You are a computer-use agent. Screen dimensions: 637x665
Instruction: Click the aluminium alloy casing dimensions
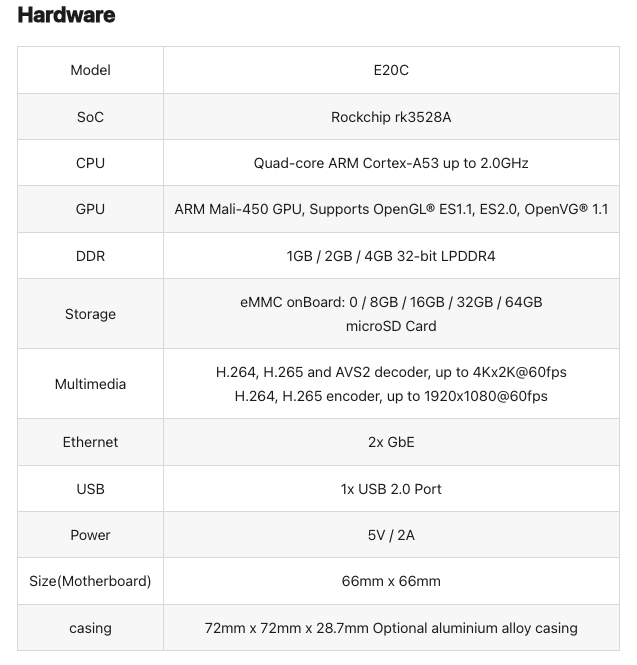click(x=391, y=628)
